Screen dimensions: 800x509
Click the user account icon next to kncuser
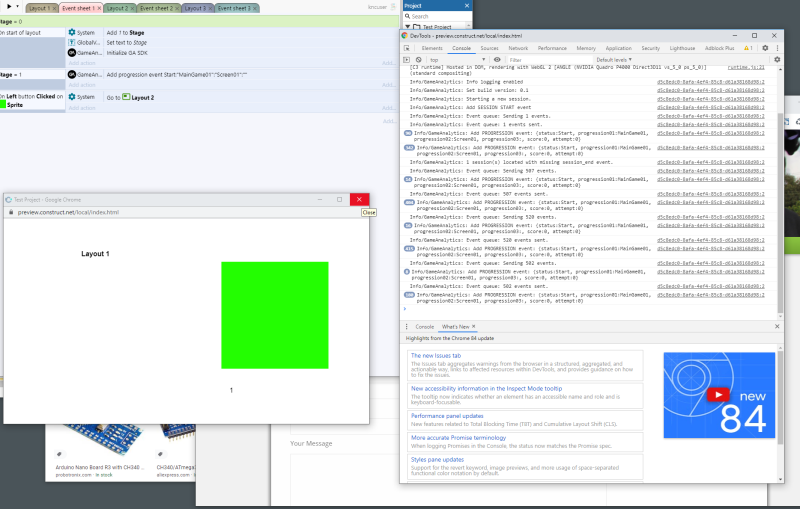(x=393, y=7)
